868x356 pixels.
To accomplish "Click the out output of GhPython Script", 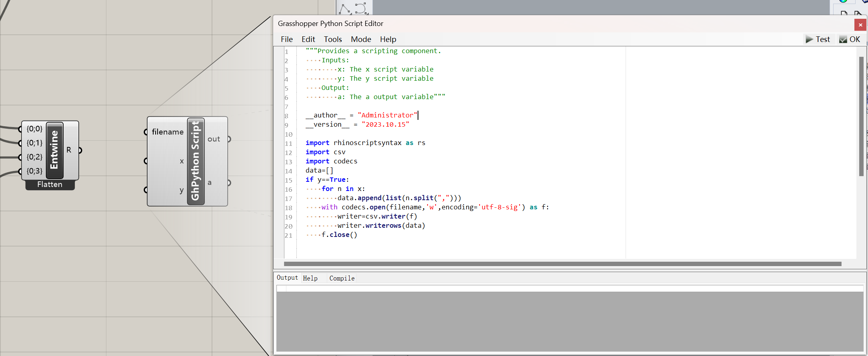I will point(214,139).
